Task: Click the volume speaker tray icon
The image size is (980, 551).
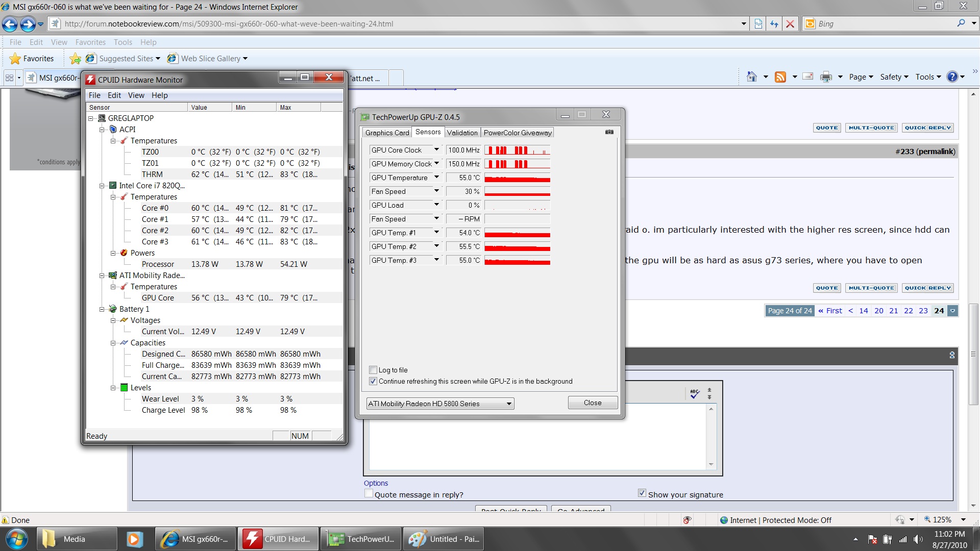Action: (918, 539)
